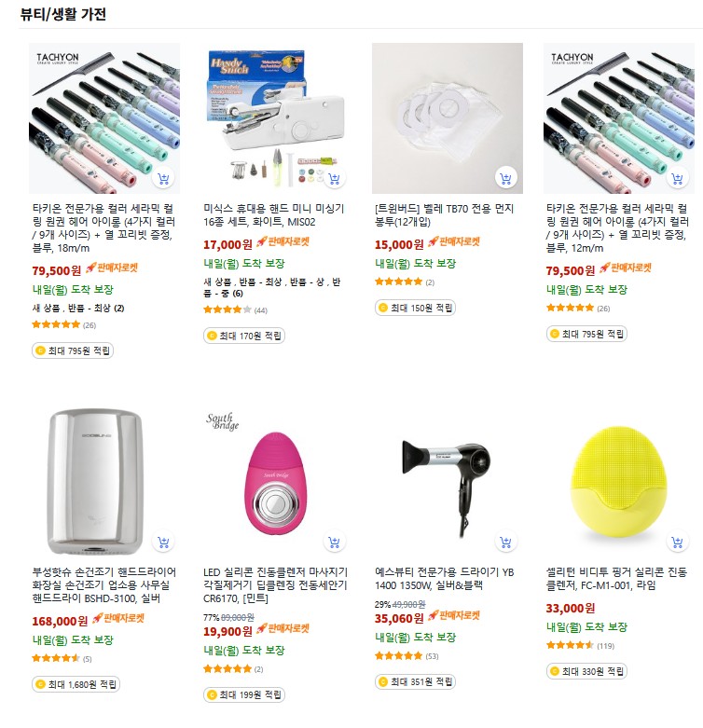Viewport: 703px width, 728px height.
Task: Open 예스뷰티 전문가용 드라이기 title link
Action: point(445,579)
